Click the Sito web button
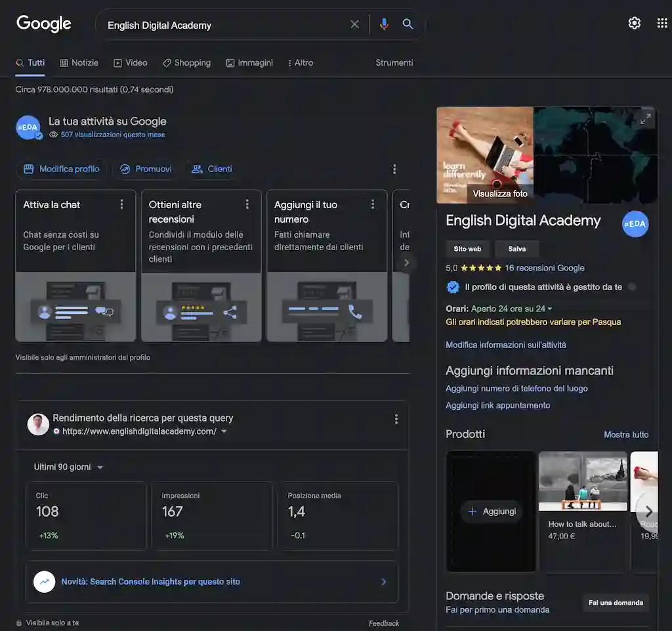Screen dimensions: 672x631 point(467,249)
